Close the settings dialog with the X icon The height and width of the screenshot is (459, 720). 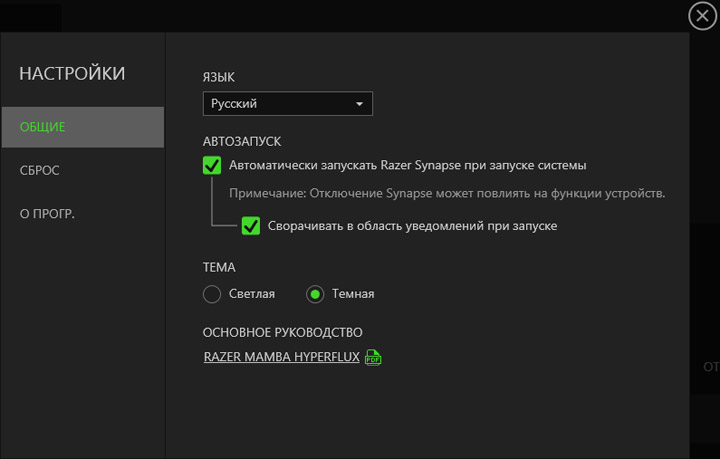pos(703,16)
